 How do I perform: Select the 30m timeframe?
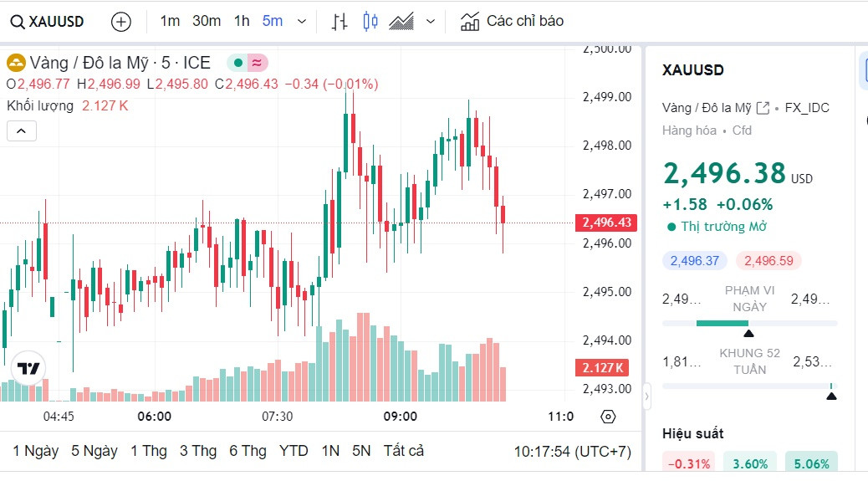tap(207, 21)
